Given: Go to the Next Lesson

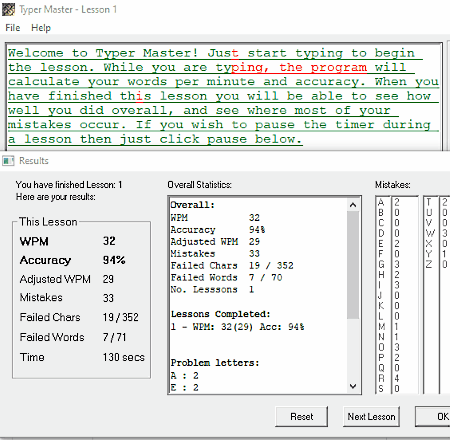Looking at the screenshot, I should 371,416.
